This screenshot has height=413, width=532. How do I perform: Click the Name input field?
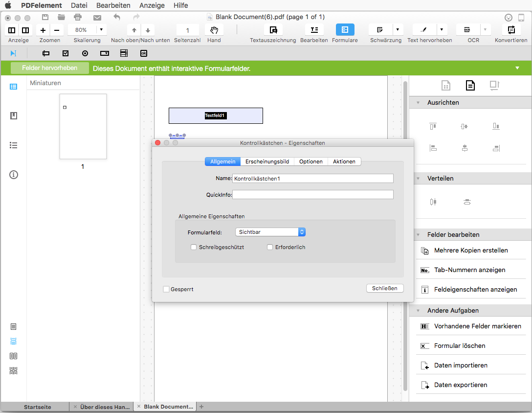tap(313, 178)
